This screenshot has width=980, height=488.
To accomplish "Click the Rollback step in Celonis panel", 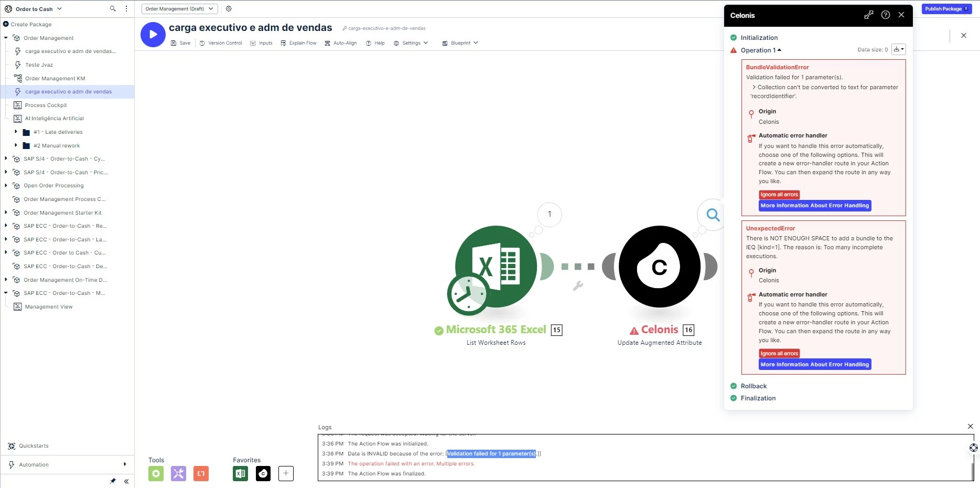I will pyautogui.click(x=753, y=386).
